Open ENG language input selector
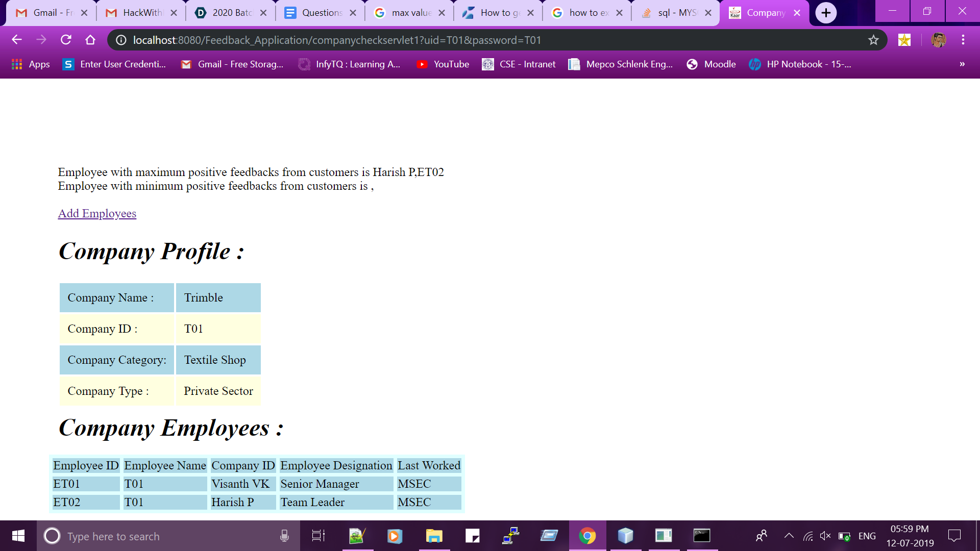This screenshot has width=980, height=551. 867,536
